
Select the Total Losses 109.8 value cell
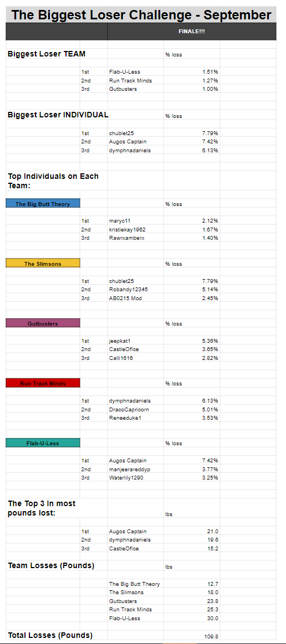coord(192,636)
